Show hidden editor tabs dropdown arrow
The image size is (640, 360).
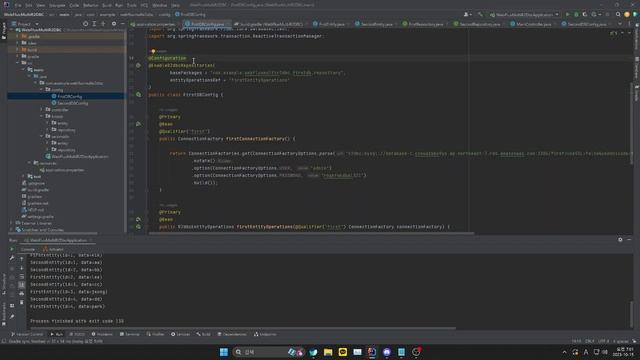point(620,24)
